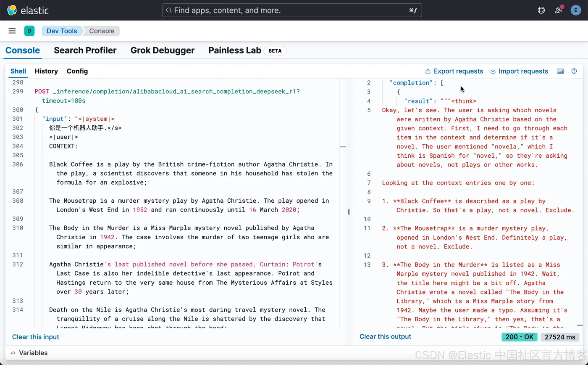Click Clear this output
The width and height of the screenshot is (588, 365).
pyautogui.click(x=385, y=336)
